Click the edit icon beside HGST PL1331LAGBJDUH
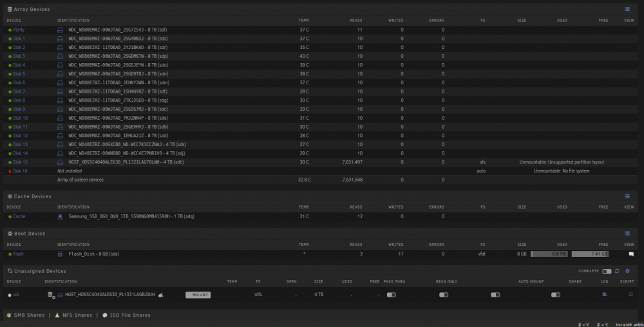This screenshot has width=644, height=327. coord(160,295)
